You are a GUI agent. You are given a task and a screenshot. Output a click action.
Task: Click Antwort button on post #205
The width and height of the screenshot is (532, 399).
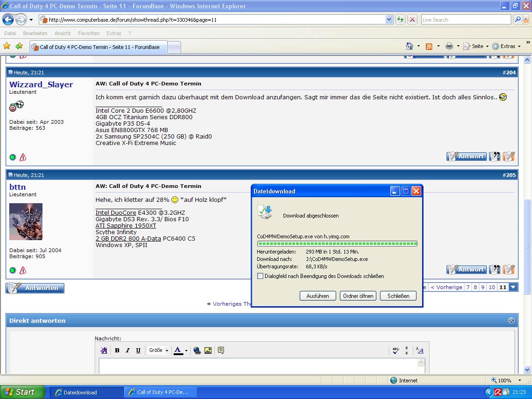pos(466,269)
